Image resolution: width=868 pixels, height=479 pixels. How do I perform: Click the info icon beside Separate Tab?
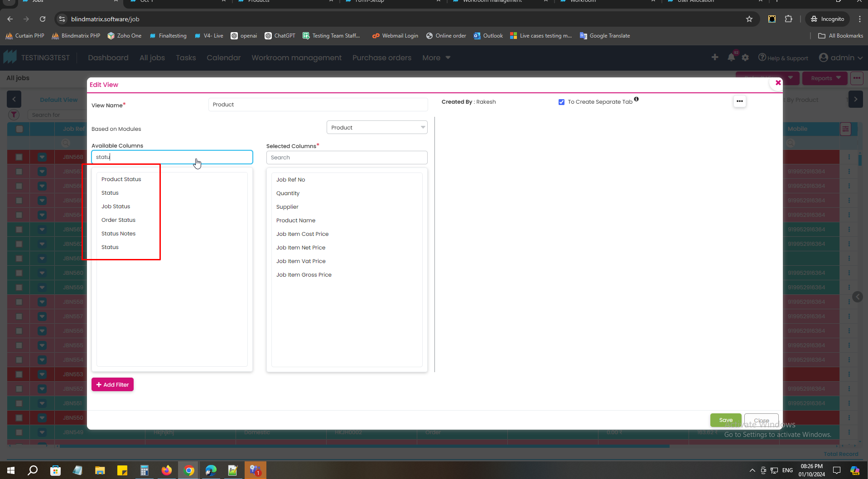point(637,99)
